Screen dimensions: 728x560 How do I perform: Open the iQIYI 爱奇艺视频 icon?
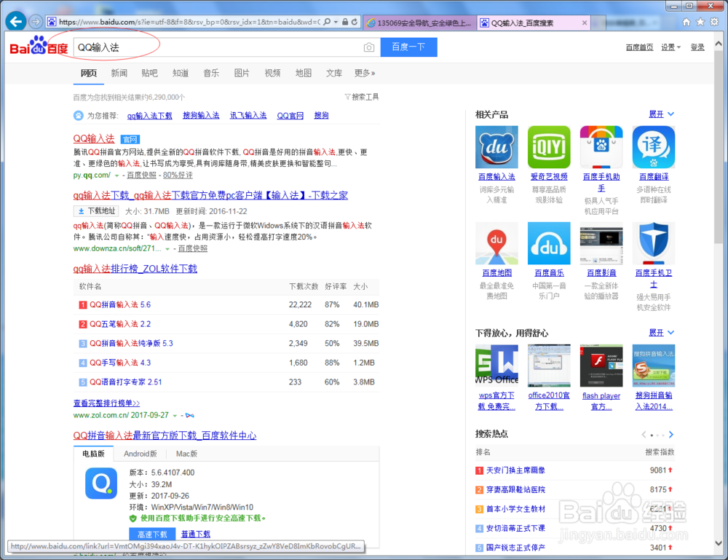[549, 147]
